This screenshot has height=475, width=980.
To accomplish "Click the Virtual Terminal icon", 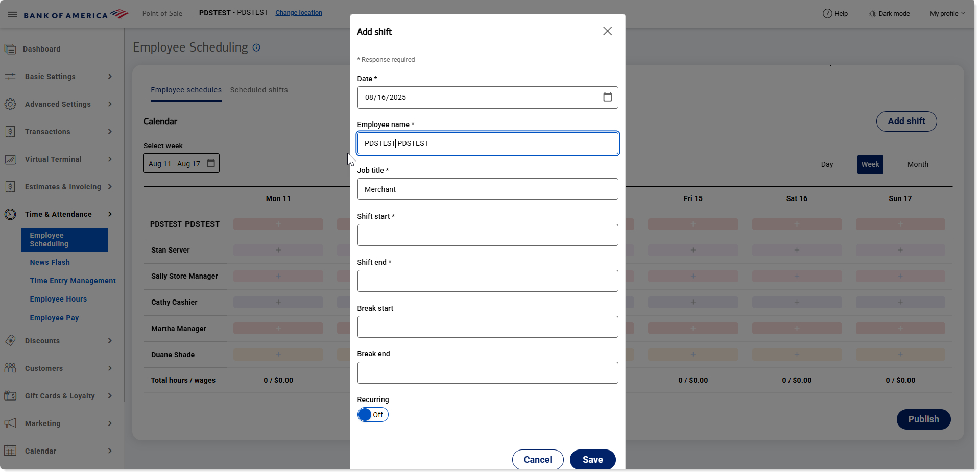I will [10, 159].
